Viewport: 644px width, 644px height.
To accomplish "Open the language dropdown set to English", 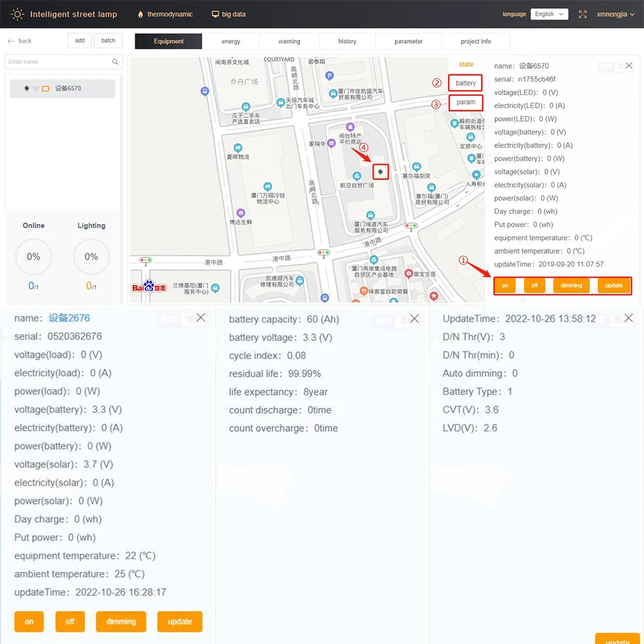I will pyautogui.click(x=549, y=14).
